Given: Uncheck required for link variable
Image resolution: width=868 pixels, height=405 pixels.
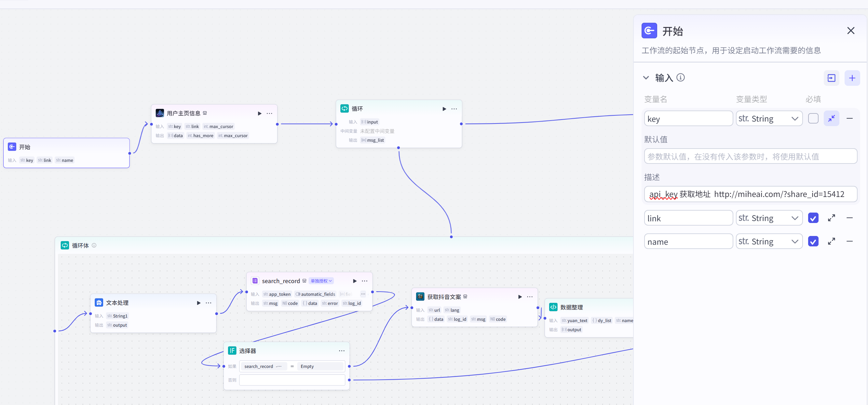Looking at the screenshot, I should tap(813, 218).
